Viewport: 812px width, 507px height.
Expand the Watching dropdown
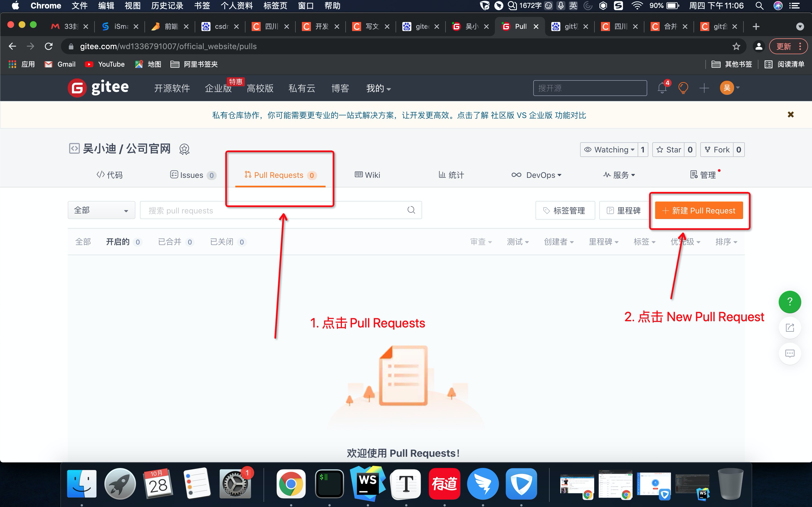click(611, 150)
